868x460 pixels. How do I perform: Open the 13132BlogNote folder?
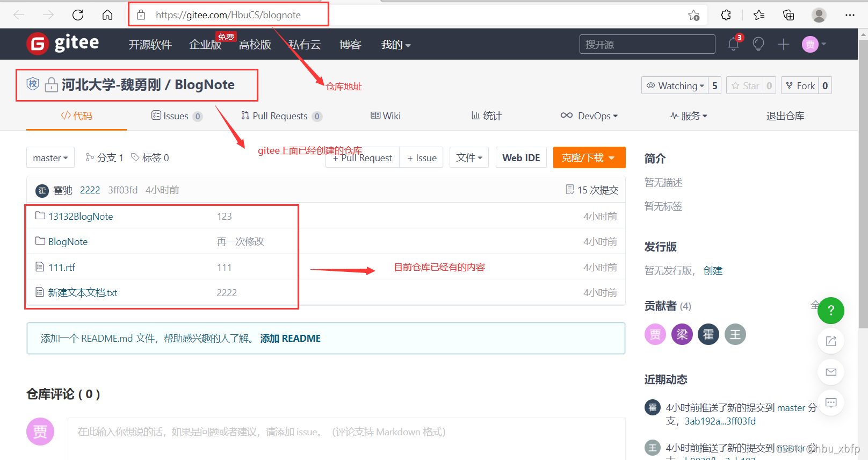81,217
